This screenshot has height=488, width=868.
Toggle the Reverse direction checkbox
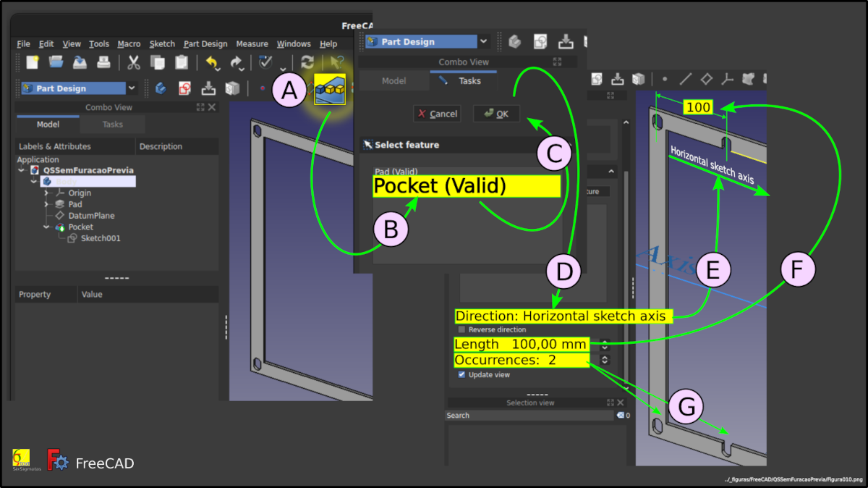(461, 329)
